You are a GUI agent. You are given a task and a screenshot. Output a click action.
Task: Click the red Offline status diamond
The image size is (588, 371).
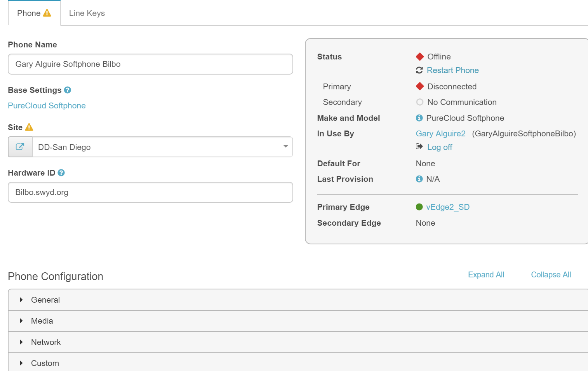[x=419, y=56]
